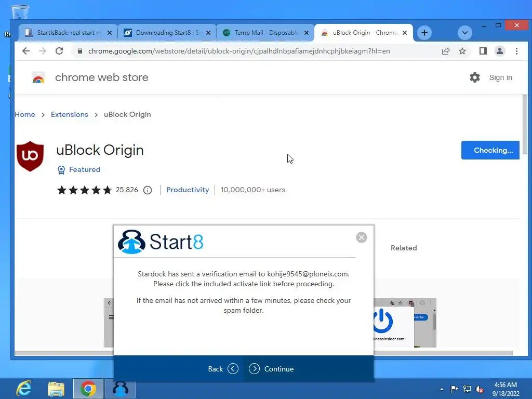Close the StartIsBack tab
This screenshot has height=399, width=532.
[109, 33]
